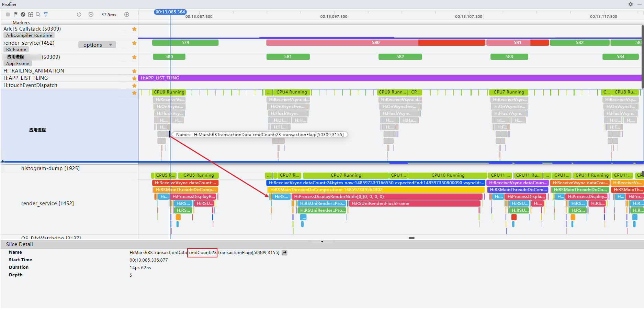Click the ArkCompiler Runtime tag

(29, 35)
